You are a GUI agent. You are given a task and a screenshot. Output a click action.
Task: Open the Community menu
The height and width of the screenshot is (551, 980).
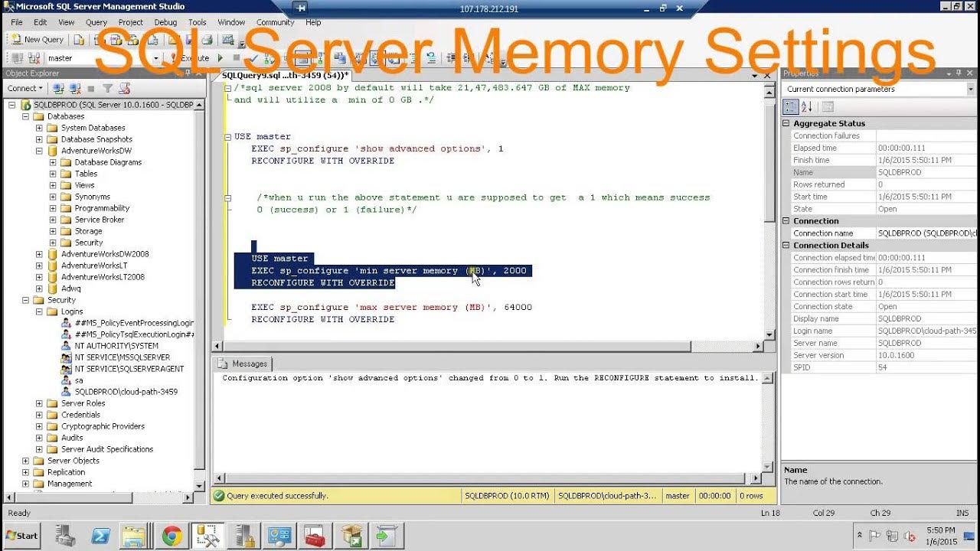pyautogui.click(x=276, y=22)
